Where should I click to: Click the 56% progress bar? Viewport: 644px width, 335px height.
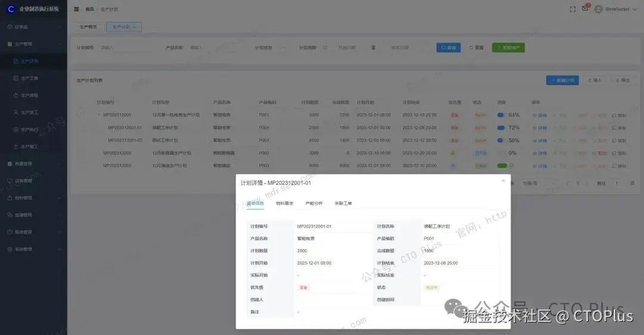click(x=501, y=141)
